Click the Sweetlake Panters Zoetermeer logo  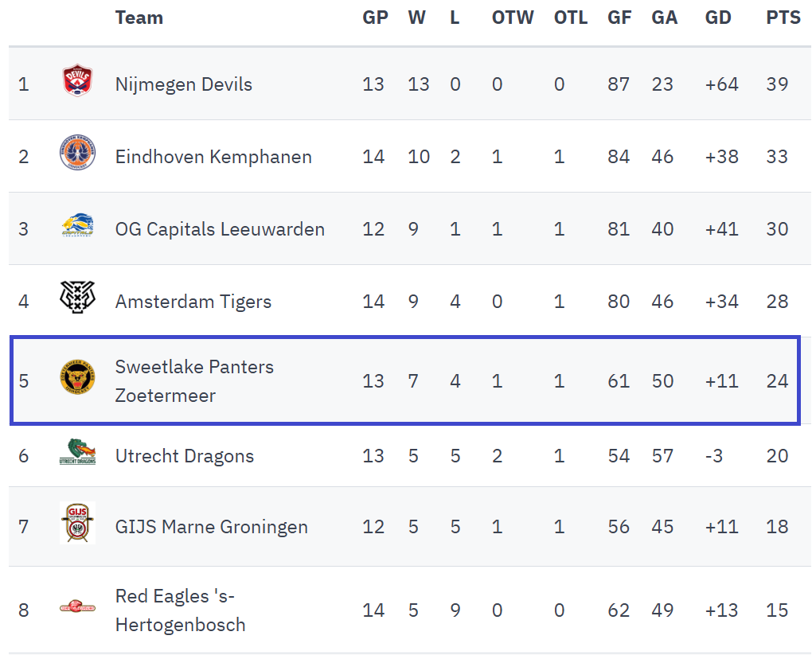tap(77, 377)
